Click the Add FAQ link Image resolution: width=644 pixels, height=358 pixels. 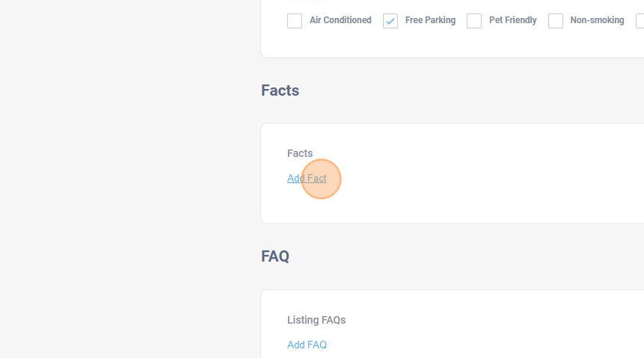point(307,345)
